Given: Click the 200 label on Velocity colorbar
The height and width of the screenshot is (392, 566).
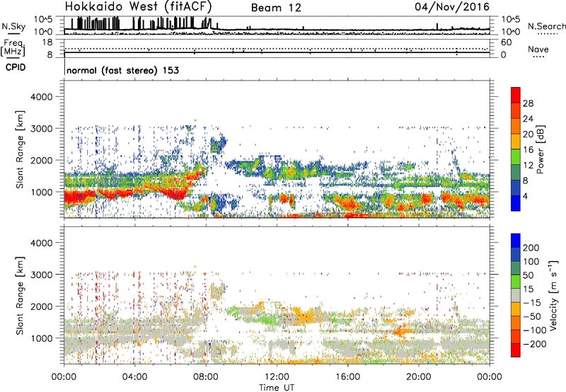Looking at the screenshot, I should (531, 248).
